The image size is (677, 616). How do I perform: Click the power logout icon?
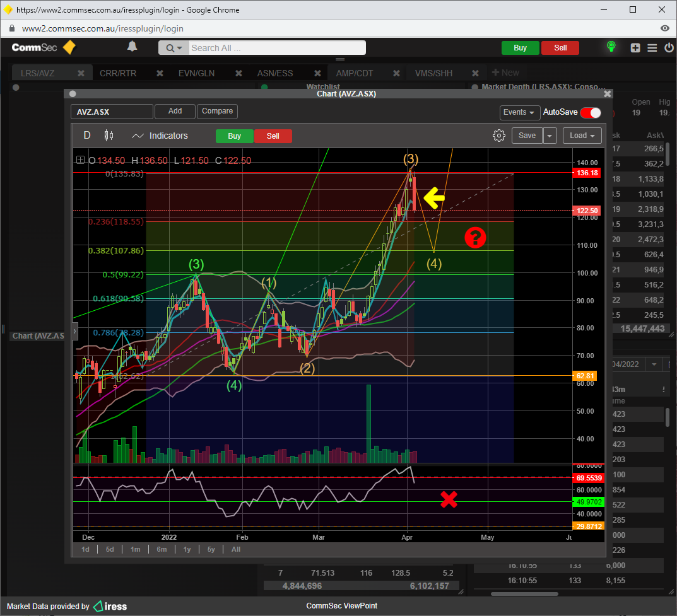[x=668, y=48]
